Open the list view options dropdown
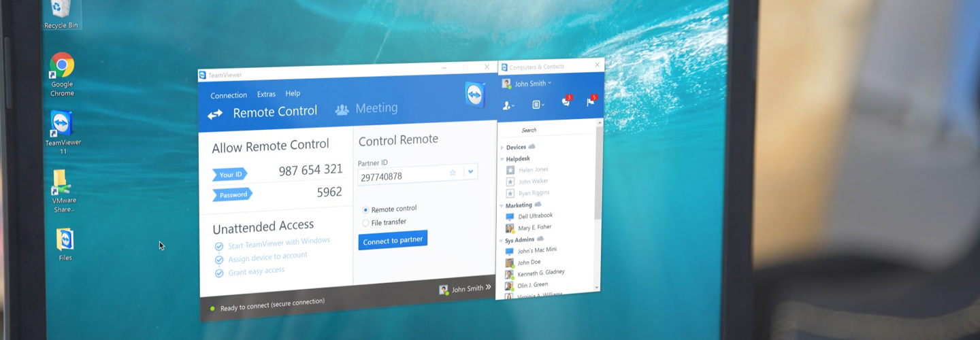Viewport: 980px width, 340px height. pyautogui.click(x=538, y=105)
